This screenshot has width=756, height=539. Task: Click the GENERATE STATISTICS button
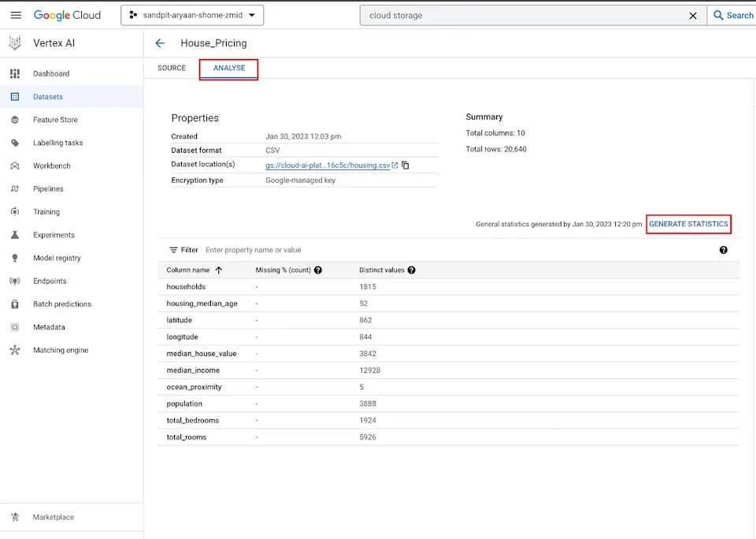[x=688, y=224]
